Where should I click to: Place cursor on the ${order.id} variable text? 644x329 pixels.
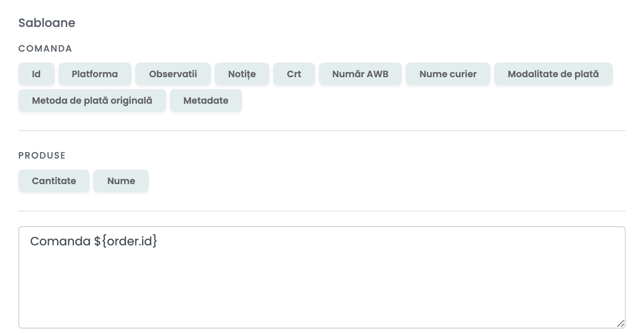(x=126, y=241)
